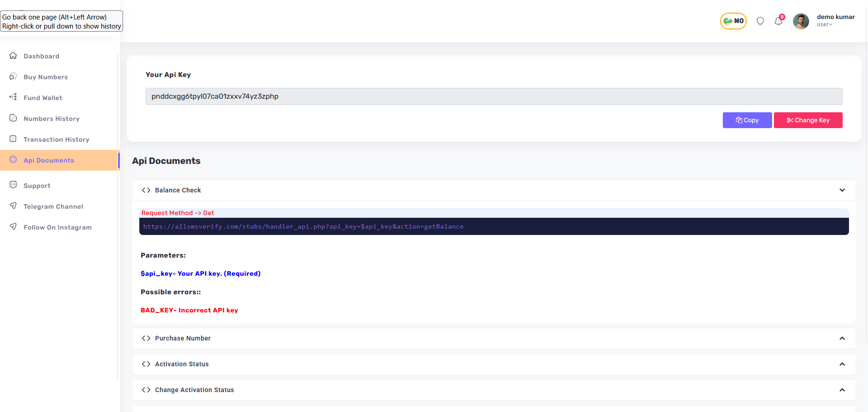The width and height of the screenshot is (868, 412).
Task: Click the Change Activation Status title
Action: coord(194,390)
